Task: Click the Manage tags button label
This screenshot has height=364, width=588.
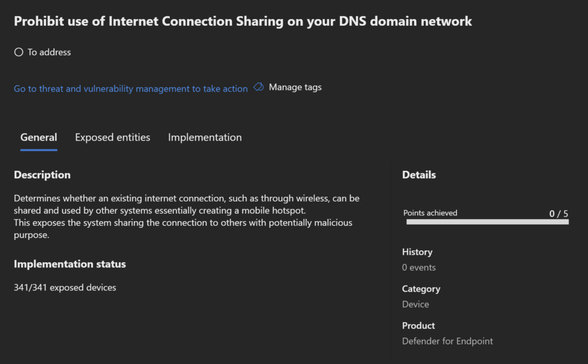Action: coord(295,87)
